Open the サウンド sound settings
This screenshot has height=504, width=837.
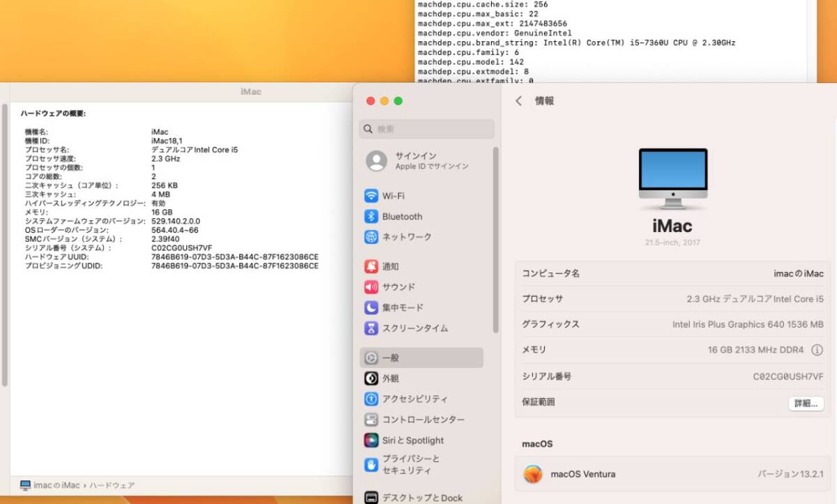(421, 287)
